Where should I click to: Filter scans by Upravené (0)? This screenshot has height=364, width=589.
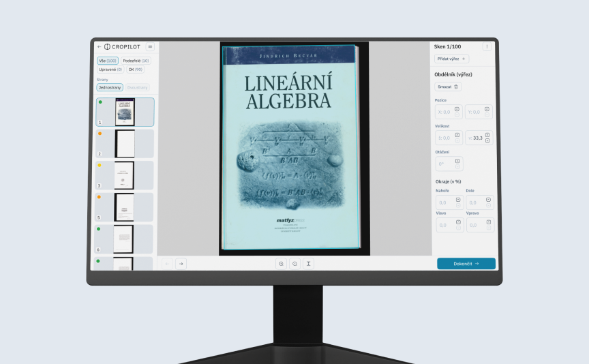(x=110, y=70)
